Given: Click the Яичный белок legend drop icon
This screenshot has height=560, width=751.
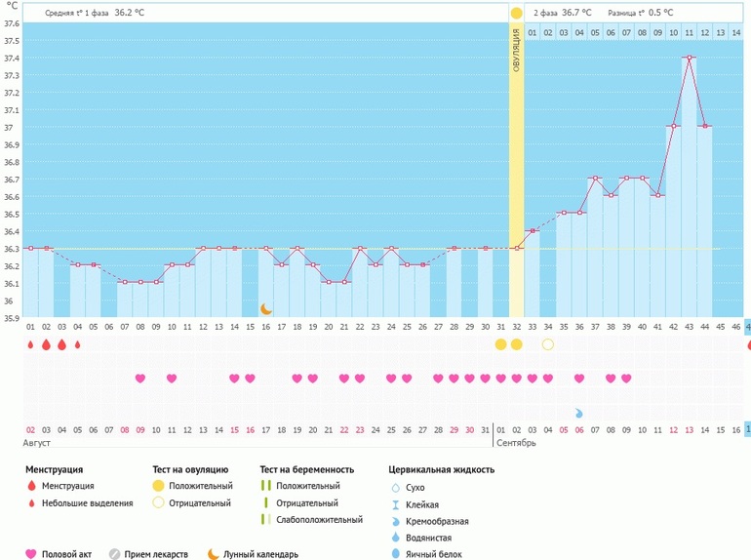Looking at the screenshot, I should pos(395,553).
